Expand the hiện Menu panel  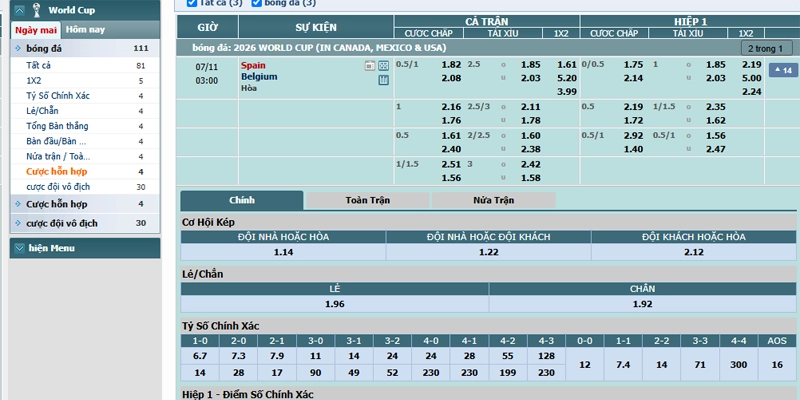[19, 248]
